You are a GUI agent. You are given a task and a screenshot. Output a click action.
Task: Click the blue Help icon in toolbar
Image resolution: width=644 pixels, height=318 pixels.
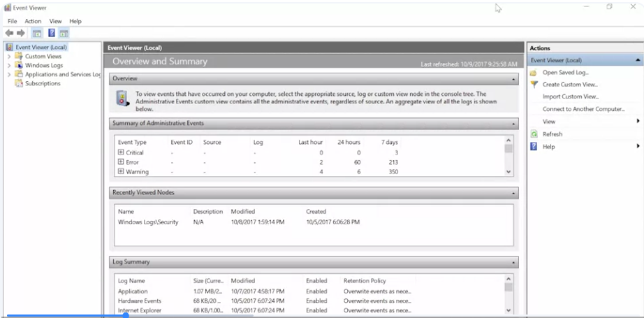click(52, 33)
